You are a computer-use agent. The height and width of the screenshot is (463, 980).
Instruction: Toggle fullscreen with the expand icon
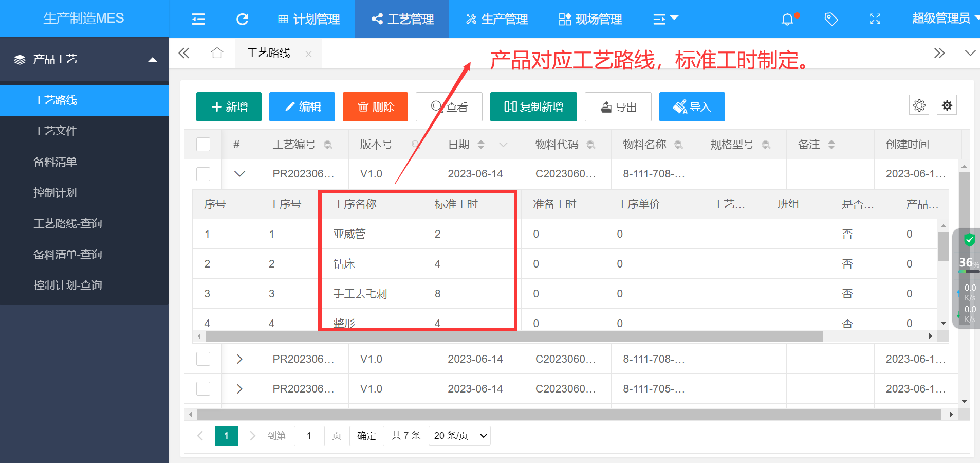pyautogui.click(x=875, y=20)
